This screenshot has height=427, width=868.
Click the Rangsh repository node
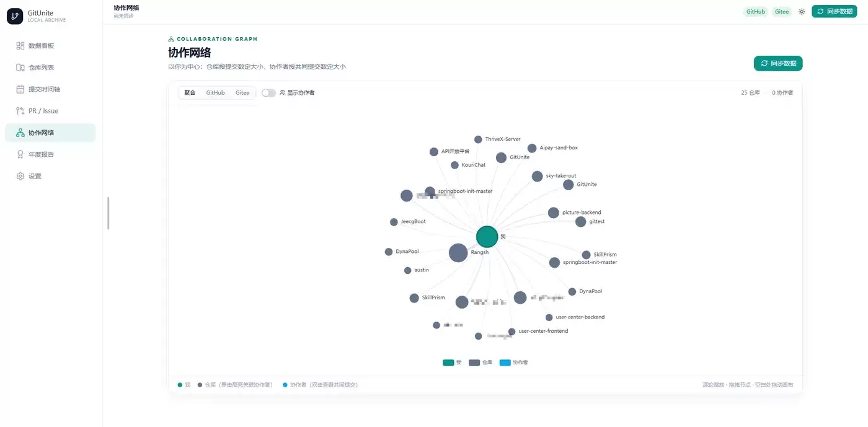click(x=458, y=253)
